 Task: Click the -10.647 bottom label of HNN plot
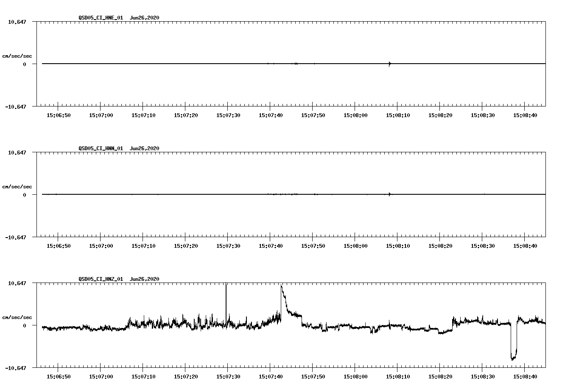pyautogui.click(x=16, y=237)
